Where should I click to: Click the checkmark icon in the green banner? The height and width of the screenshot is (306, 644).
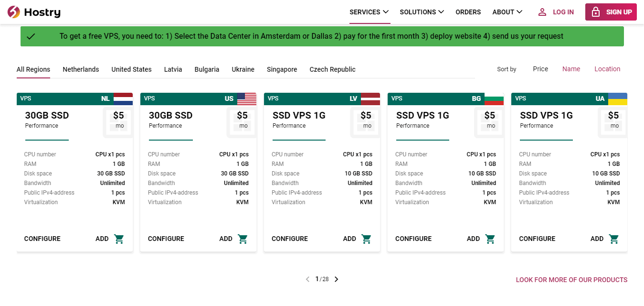31,36
